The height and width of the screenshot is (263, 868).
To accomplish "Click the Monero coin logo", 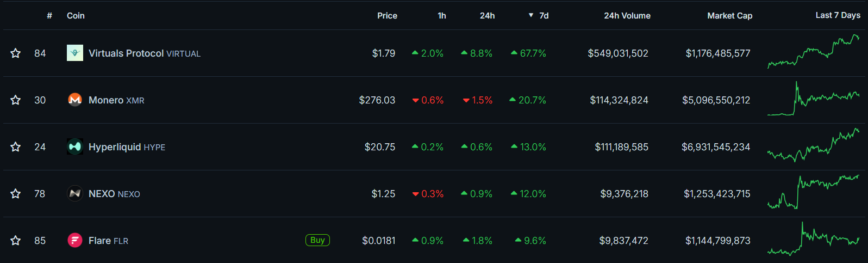I will [75, 100].
